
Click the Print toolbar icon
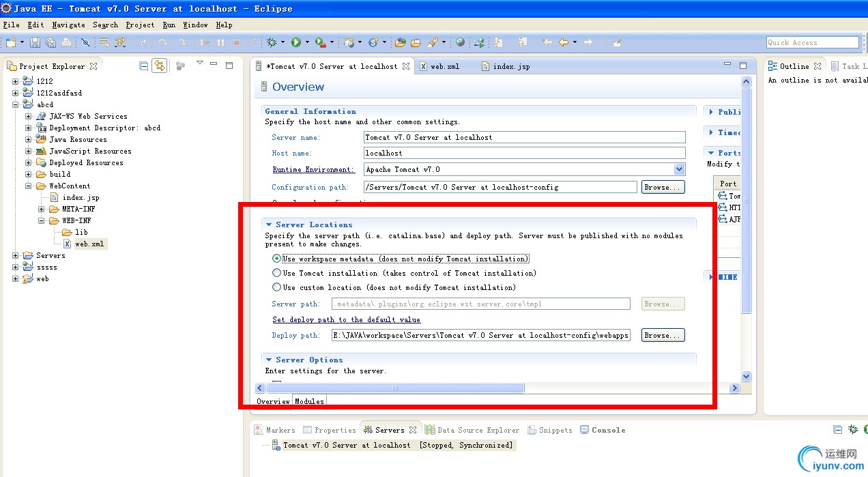(x=66, y=42)
